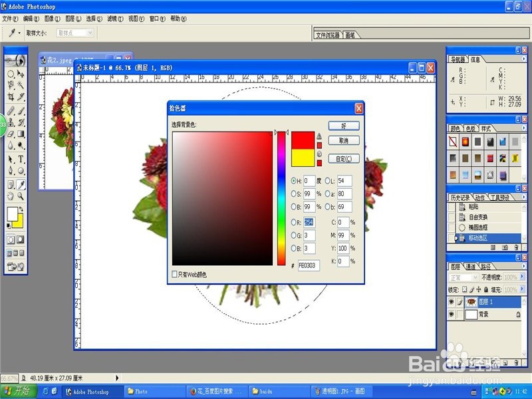Select the G green radio button
The height and width of the screenshot is (399, 532).
tap(293, 235)
